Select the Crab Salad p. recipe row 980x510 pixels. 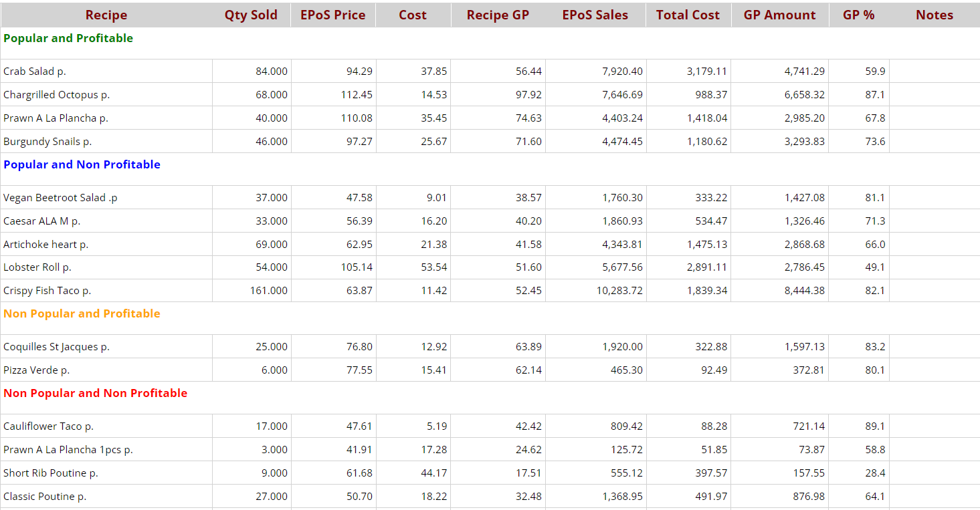tap(35, 72)
